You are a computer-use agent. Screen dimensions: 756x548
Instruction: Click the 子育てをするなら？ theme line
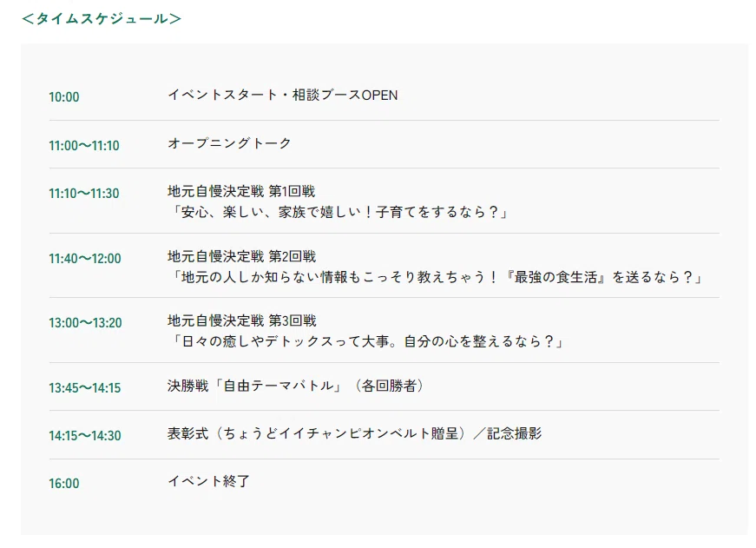339,212
